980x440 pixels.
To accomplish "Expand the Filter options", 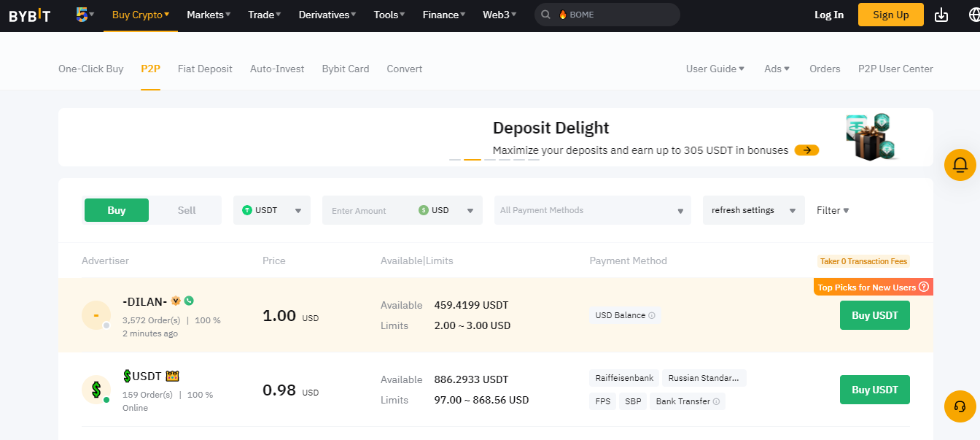I will click(x=833, y=210).
